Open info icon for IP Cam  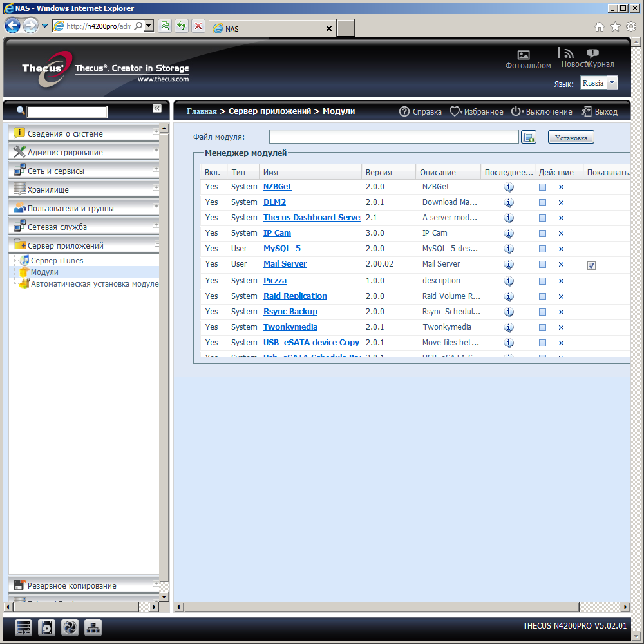coord(509,233)
